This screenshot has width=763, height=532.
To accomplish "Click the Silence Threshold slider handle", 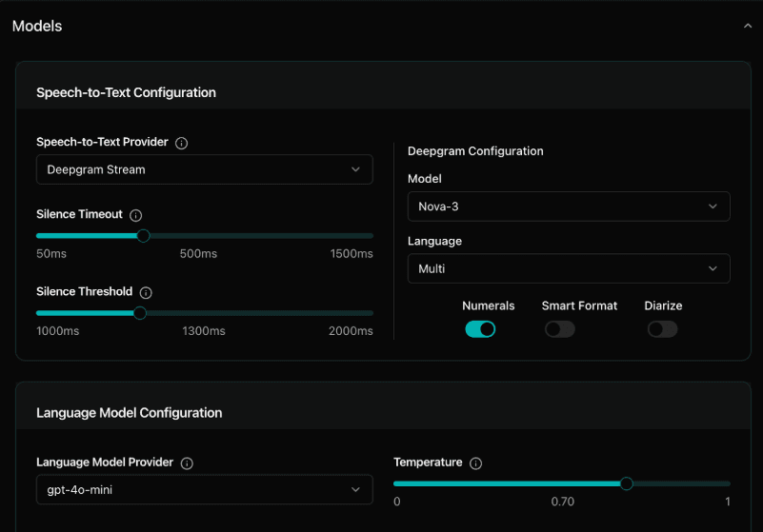I will [x=140, y=312].
